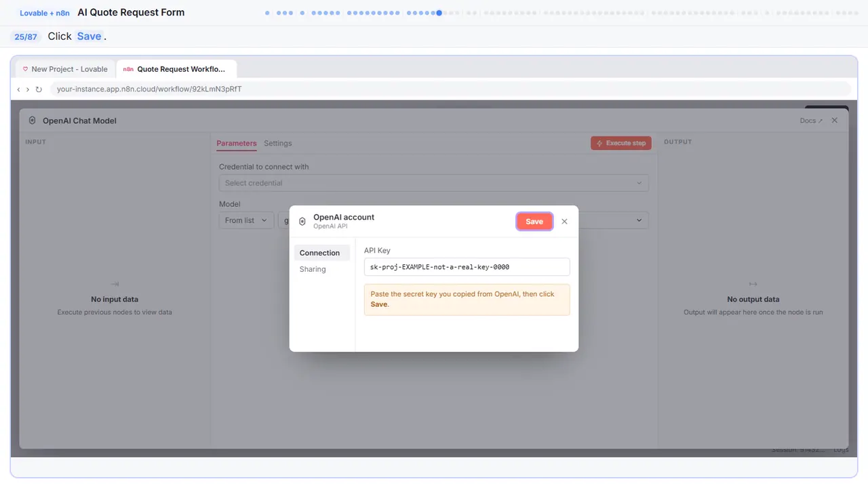Close the OpenAI Chat Model panel
868x488 pixels.
tap(835, 120)
